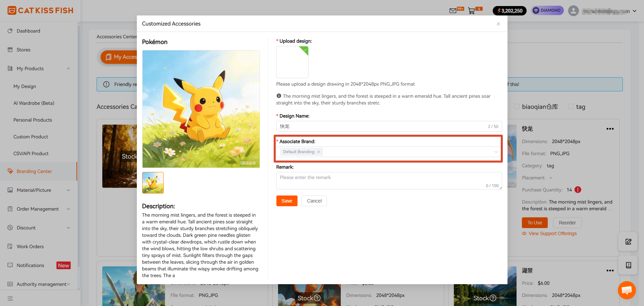The height and width of the screenshot is (306, 644).
Task: Save the customized accessory design
Action: (x=287, y=201)
